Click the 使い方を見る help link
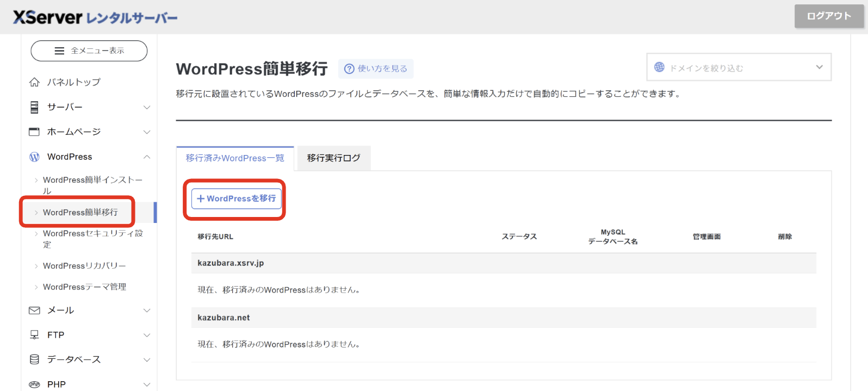This screenshot has width=868, height=391. point(376,69)
